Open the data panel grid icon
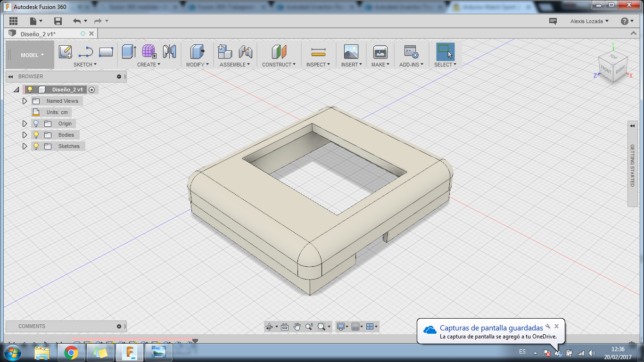This screenshot has height=362, width=644. tap(13, 21)
